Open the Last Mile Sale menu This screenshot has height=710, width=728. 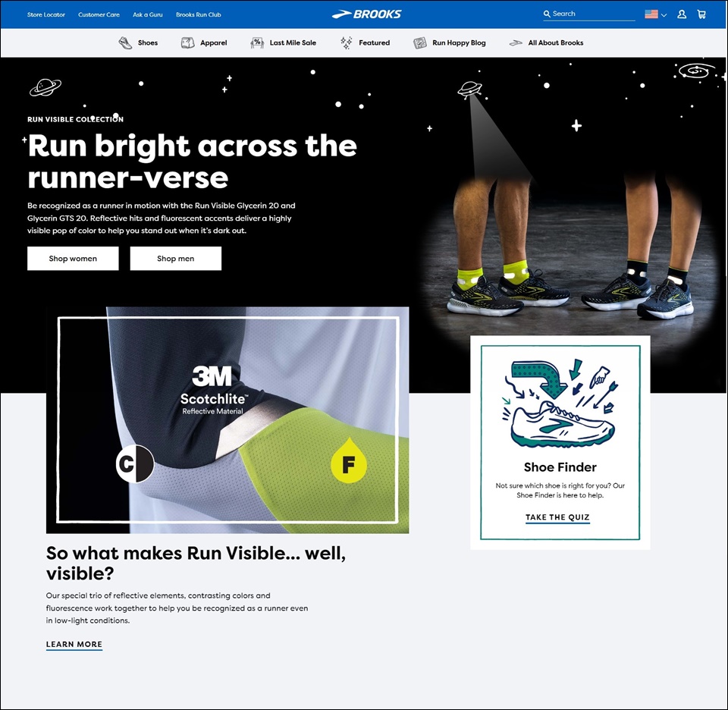(293, 42)
